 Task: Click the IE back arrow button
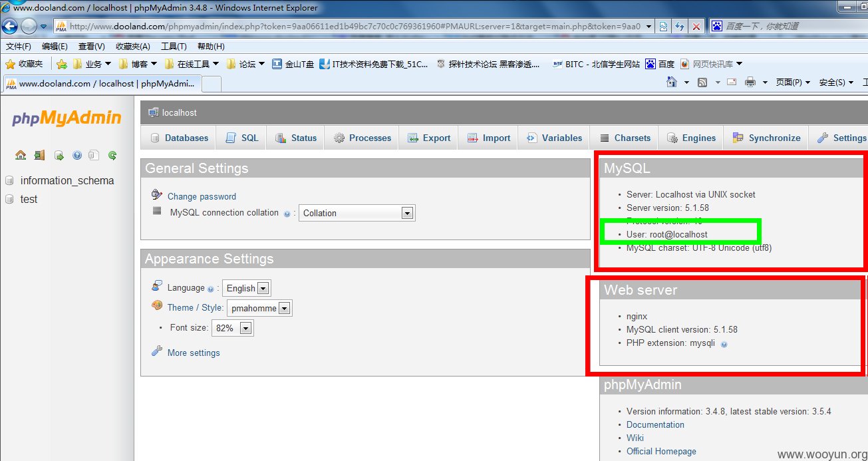click(10, 26)
